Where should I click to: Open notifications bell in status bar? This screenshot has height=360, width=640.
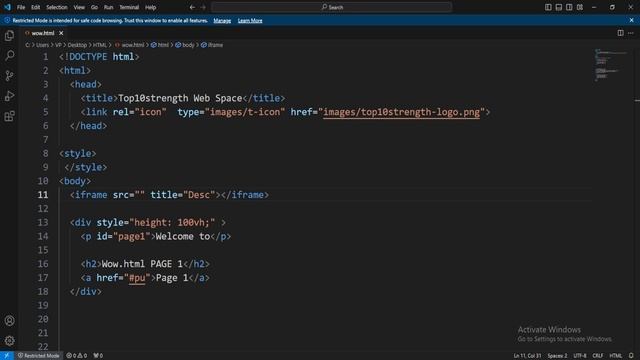click(631, 356)
